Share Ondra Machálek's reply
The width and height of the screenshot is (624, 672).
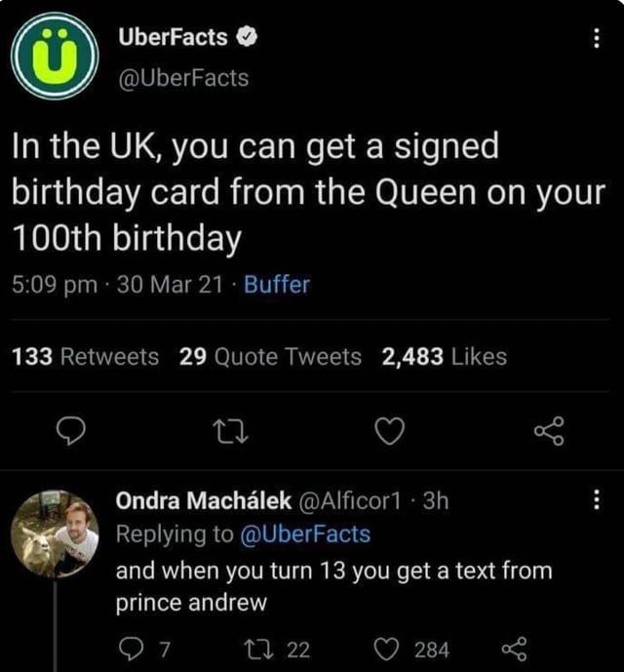(509, 649)
